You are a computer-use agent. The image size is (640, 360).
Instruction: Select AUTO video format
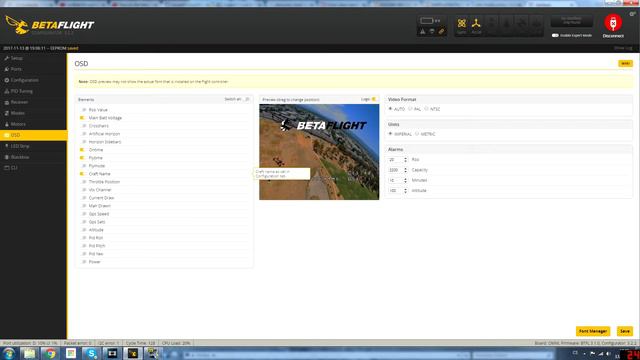coord(391,109)
